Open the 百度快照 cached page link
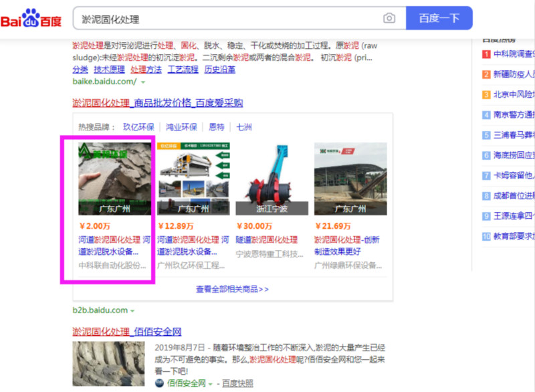Image resolution: width=535 pixels, height=392 pixels. coord(238,383)
